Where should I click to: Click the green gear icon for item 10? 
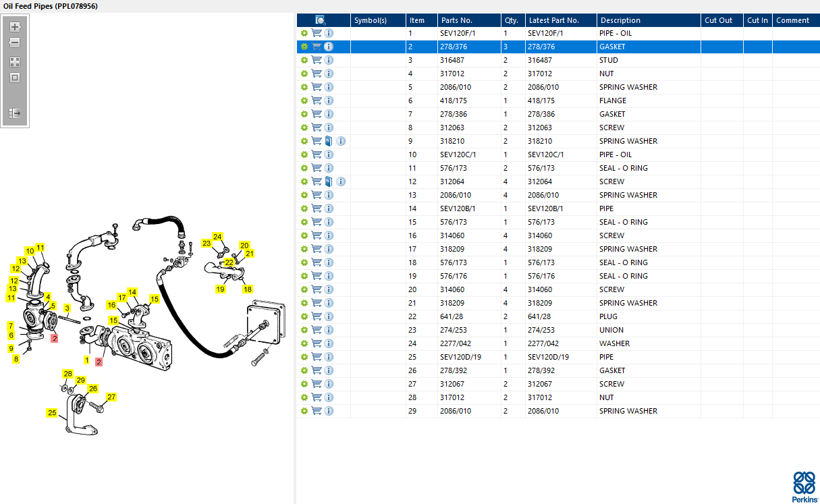(304, 155)
